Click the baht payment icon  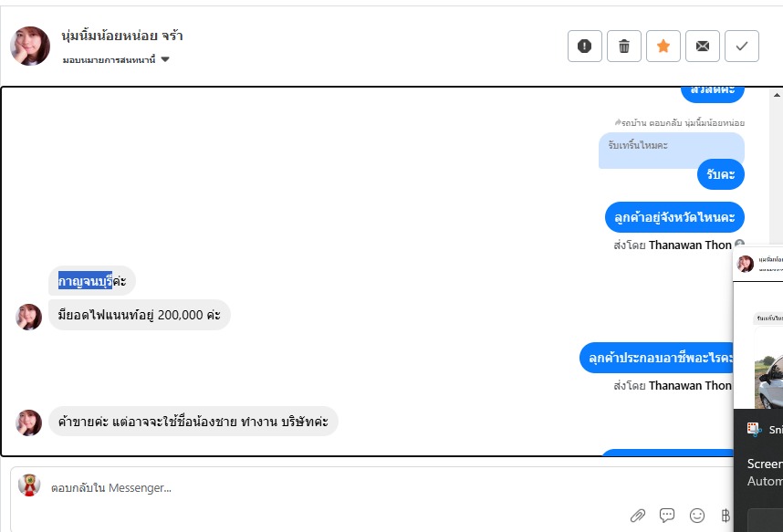726,515
